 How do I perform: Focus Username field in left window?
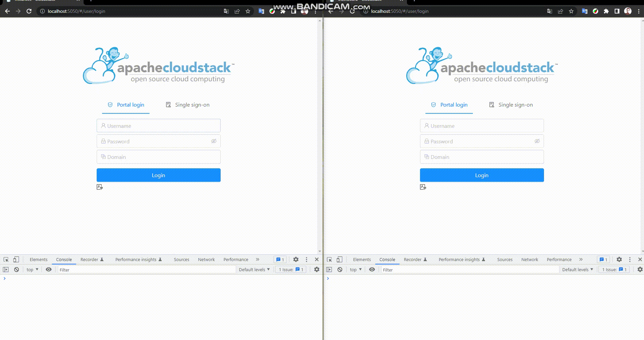point(158,126)
